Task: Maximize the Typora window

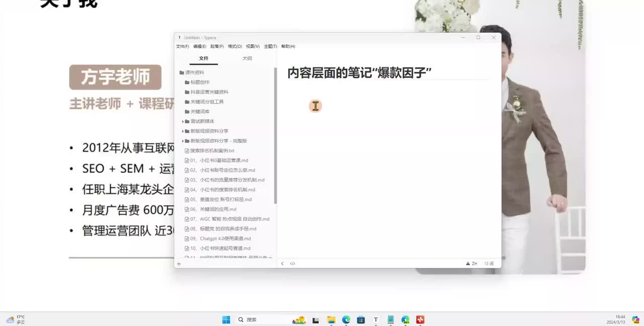Action: coord(478,37)
